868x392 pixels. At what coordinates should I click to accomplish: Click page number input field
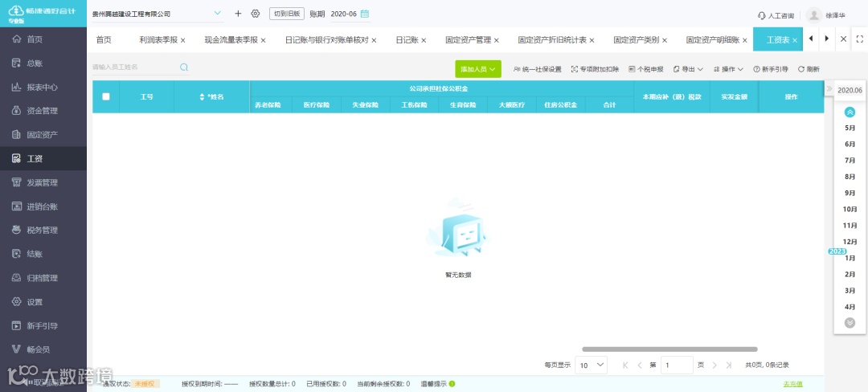pyautogui.click(x=677, y=365)
